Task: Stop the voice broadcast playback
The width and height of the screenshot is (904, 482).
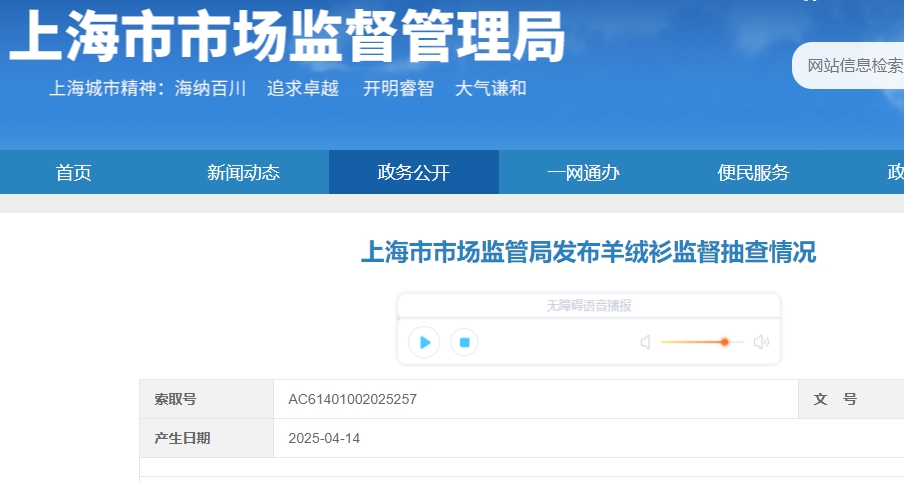Action: point(464,342)
